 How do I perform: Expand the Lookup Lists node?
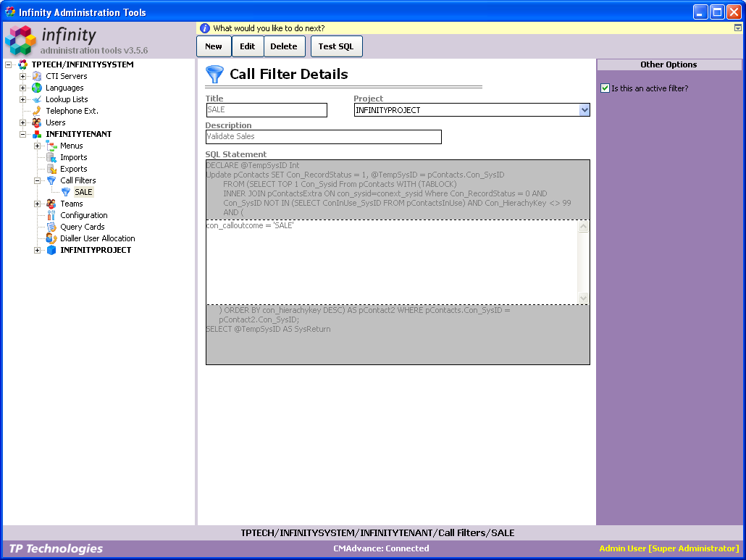(22, 99)
